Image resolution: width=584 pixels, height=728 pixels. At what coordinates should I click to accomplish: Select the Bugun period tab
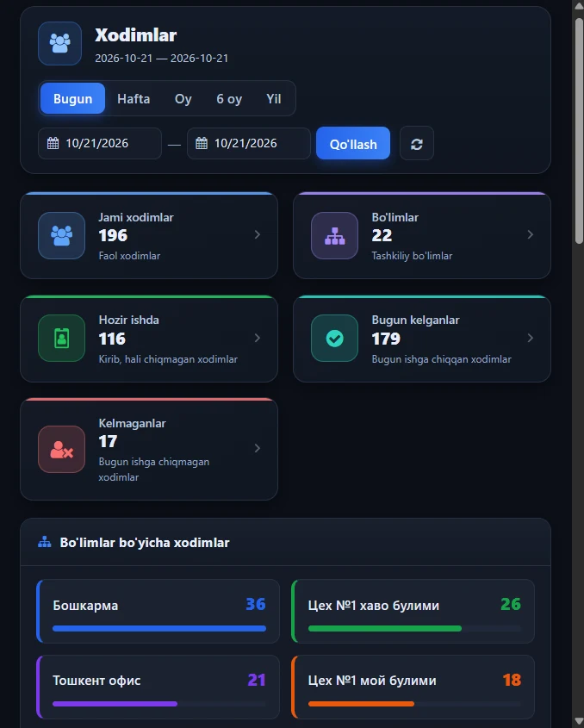pyautogui.click(x=72, y=98)
